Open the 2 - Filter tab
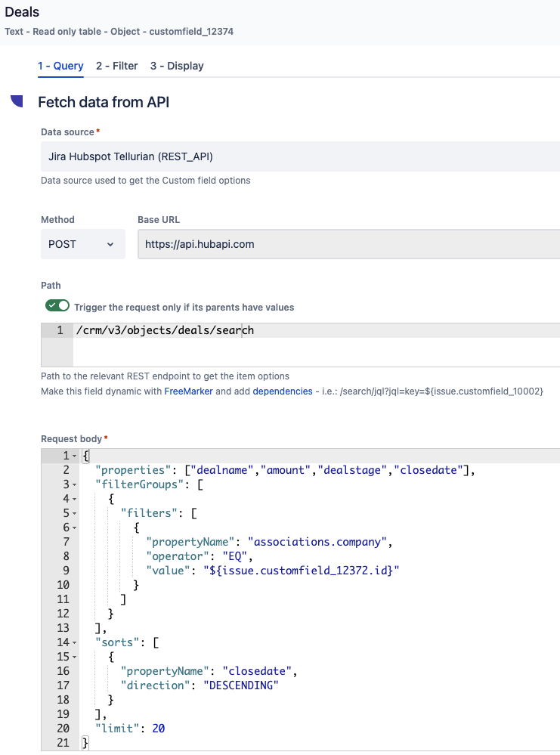The image size is (560, 755). coord(116,66)
